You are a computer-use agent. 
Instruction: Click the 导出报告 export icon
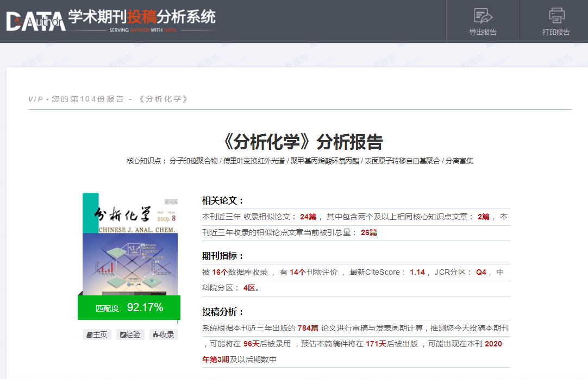(483, 15)
